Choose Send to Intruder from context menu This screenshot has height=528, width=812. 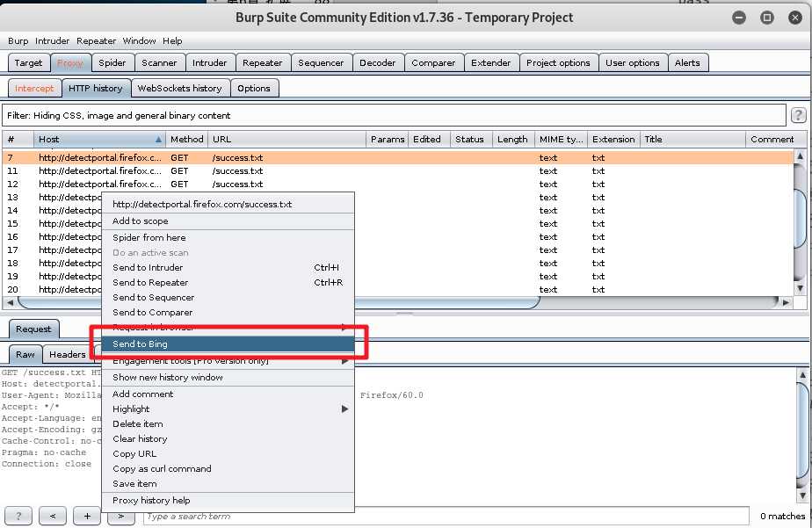tap(228, 268)
